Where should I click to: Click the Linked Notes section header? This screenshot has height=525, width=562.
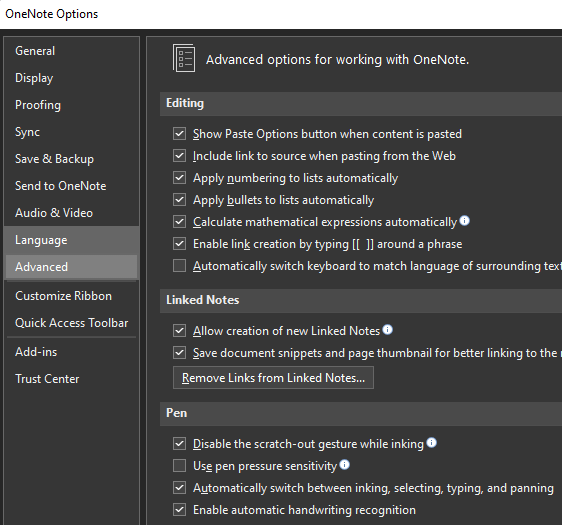coord(361,301)
